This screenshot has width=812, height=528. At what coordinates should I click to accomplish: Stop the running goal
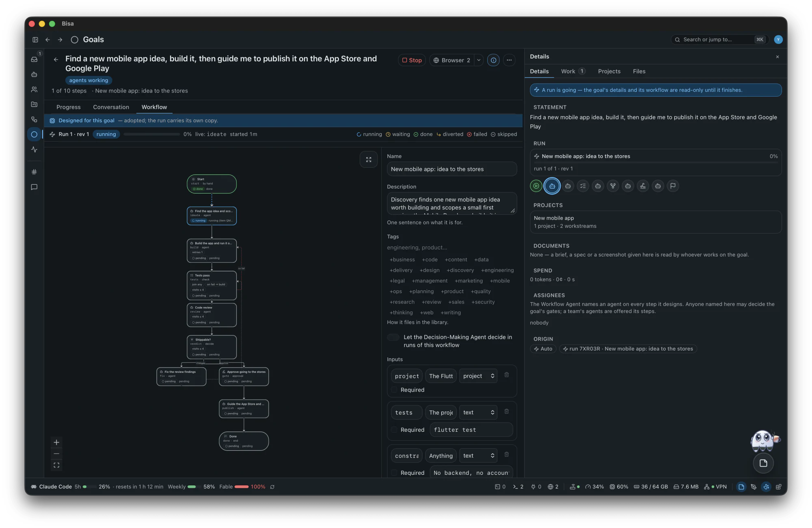412,60
